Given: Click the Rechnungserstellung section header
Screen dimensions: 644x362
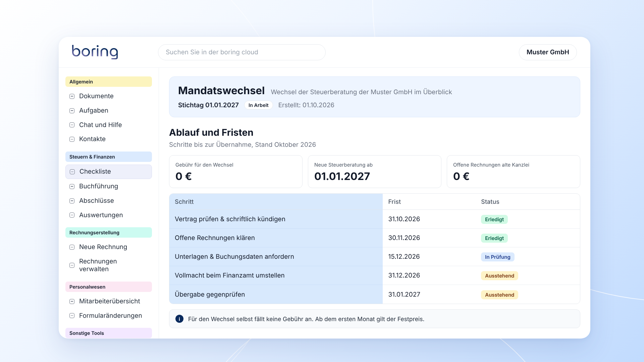Looking at the screenshot, I should pyautogui.click(x=109, y=233).
